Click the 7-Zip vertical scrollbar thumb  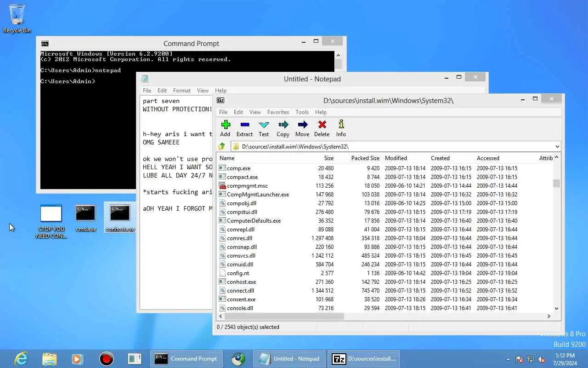point(556,183)
